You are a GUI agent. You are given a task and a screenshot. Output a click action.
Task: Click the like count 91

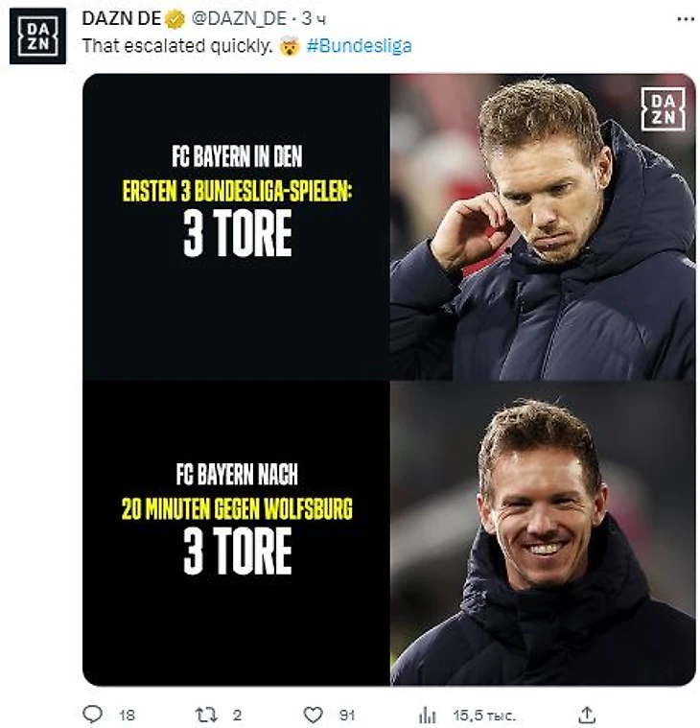click(347, 715)
